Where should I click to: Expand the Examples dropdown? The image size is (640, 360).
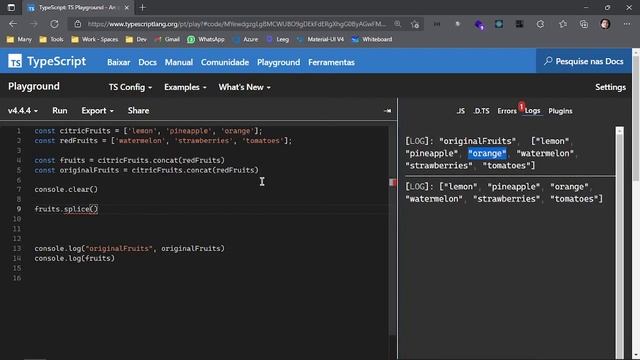(x=185, y=87)
